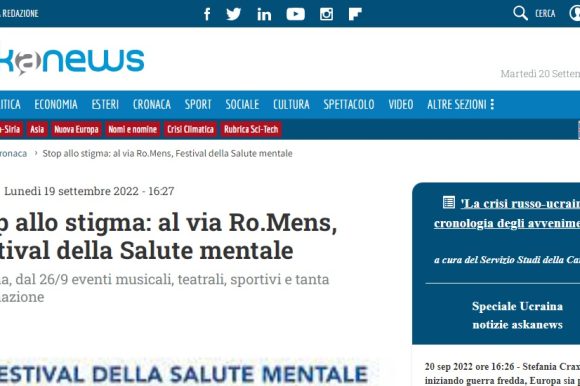Screen dimensions: 580x386
Task: Click 'Speciale Ucraina notizie askanews' heading
Action: tap(517, 315)
